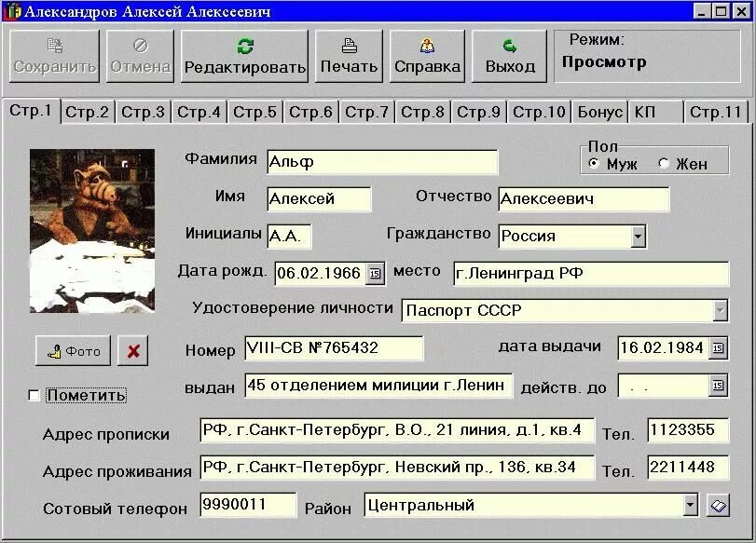
Task: Open the calendar for действ. до field
Action: [718, 385]
